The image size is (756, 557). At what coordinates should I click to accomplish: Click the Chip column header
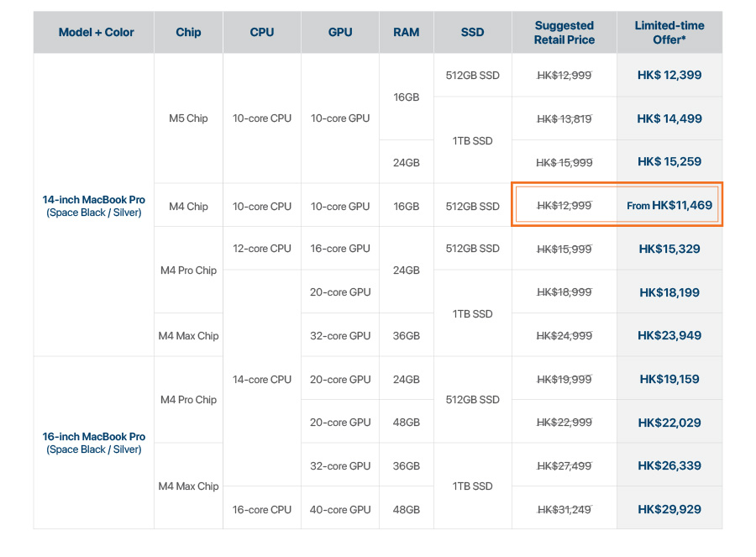coord(188,32)
